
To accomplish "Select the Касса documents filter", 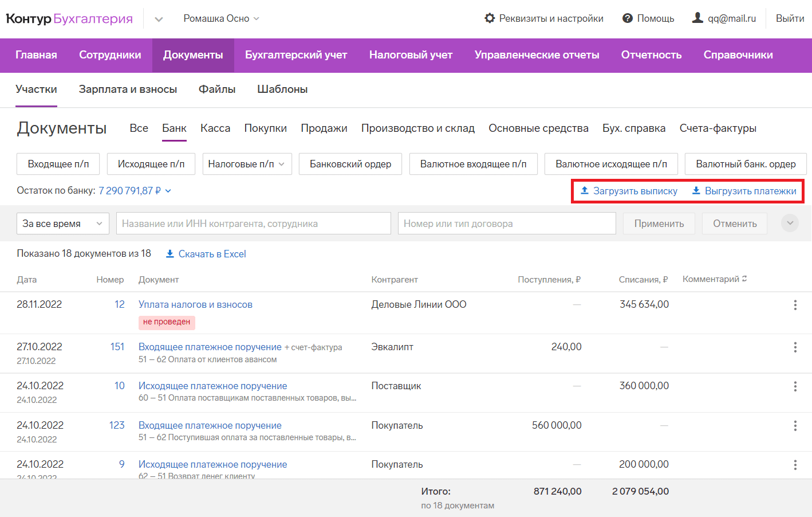I will (215, 128).
